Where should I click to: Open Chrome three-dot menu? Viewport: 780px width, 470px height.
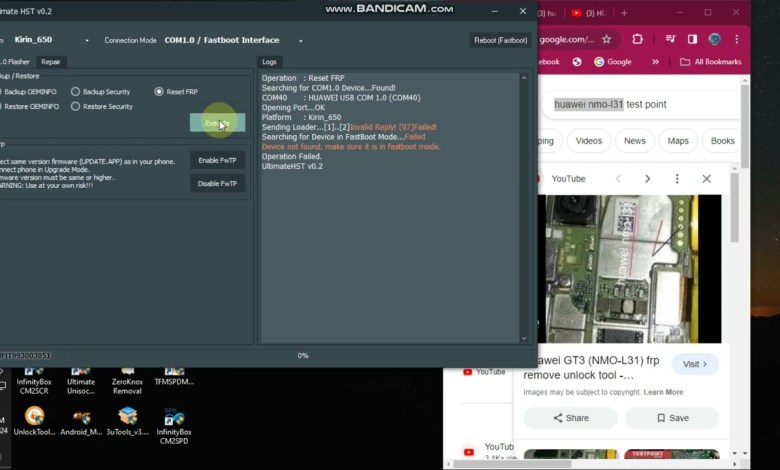[737, 39]
